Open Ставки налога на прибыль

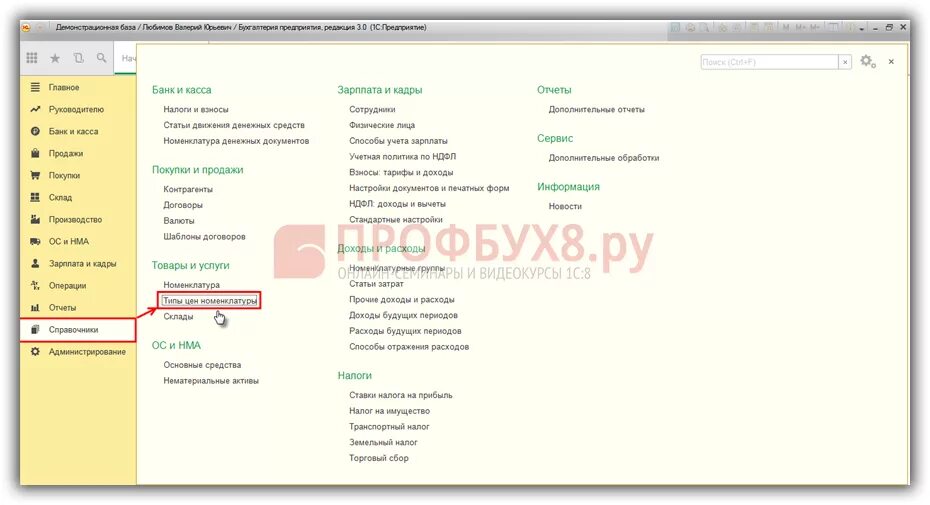[400, 395]
